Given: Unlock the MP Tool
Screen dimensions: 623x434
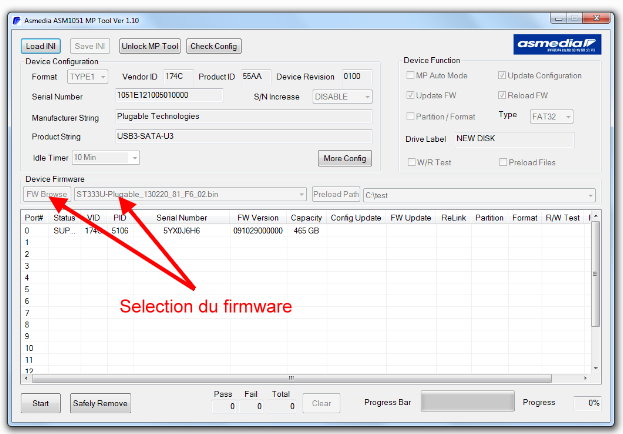Looking at the screenshot, I should pos(150,46).
